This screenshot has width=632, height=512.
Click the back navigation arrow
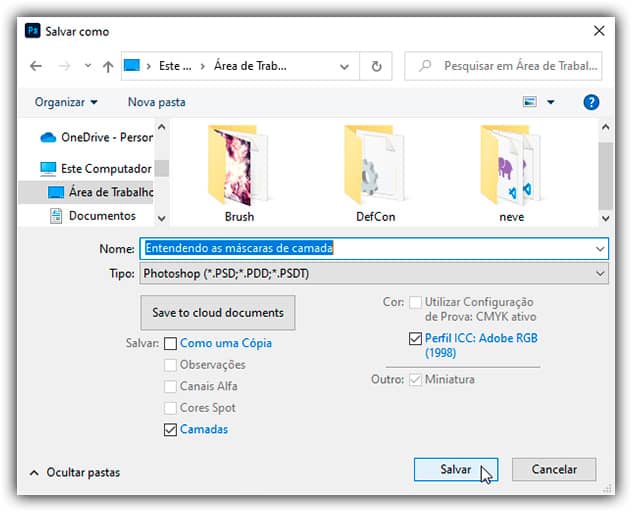[x=36, y=67]
